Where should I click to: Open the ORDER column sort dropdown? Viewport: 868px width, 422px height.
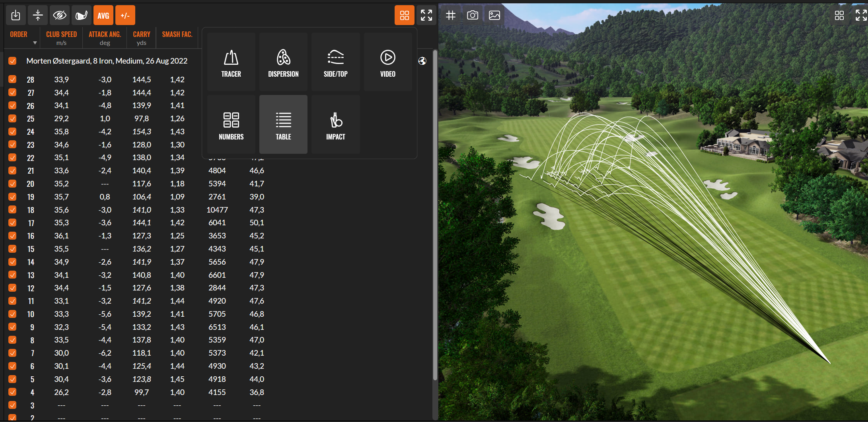35,43
